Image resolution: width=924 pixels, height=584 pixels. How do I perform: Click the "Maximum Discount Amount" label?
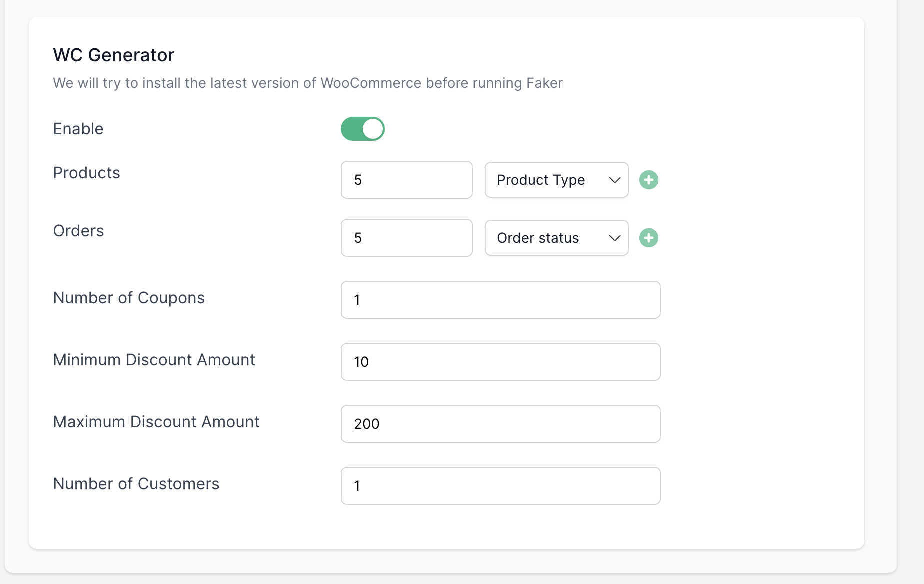click(x=156, y=422)
